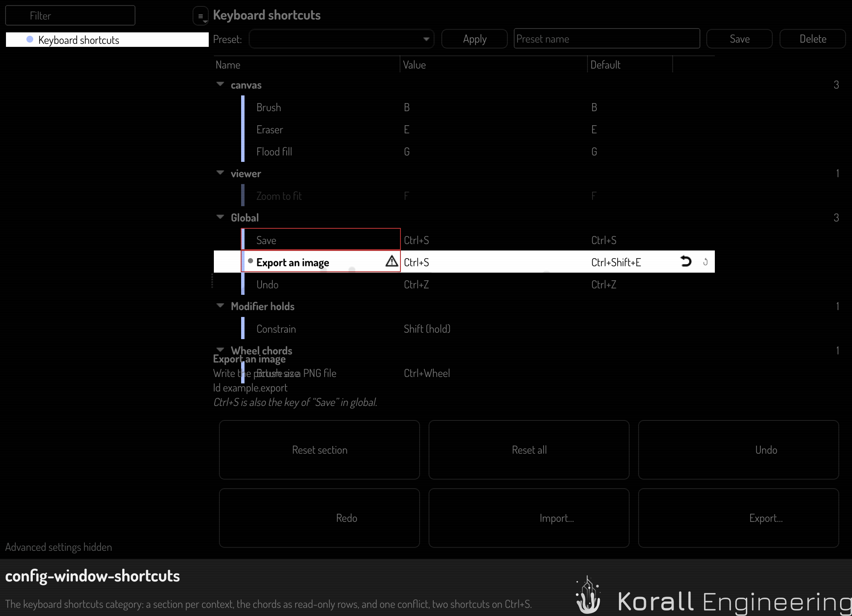
Task: Select the Brush shortcut row
Action: tap(464, 107)
